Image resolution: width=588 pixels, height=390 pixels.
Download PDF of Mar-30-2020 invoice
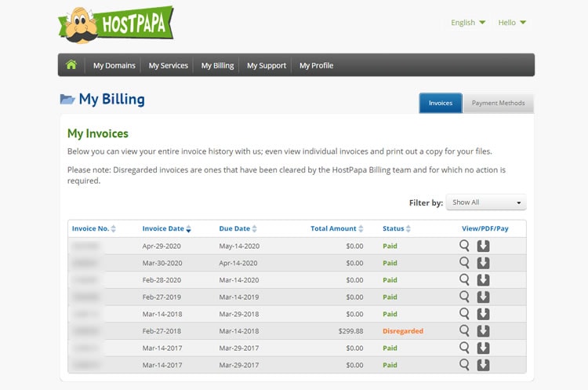tap(484, 263)
